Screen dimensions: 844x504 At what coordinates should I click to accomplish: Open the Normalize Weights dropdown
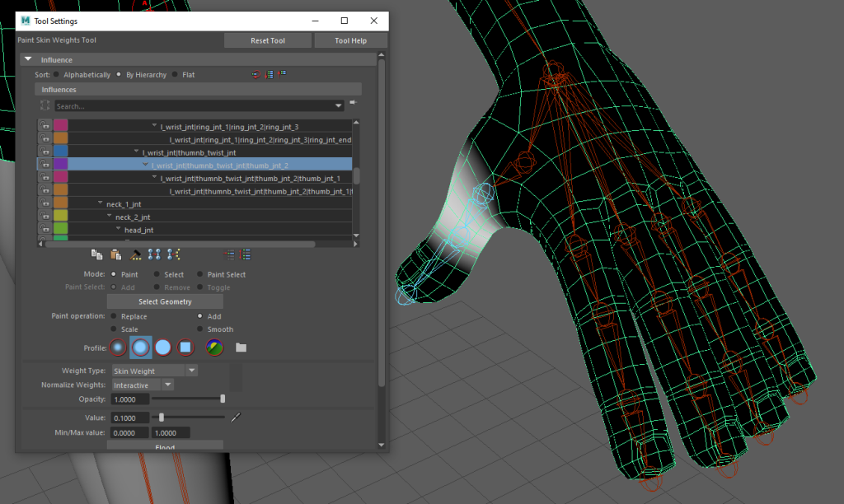point(168,385)
